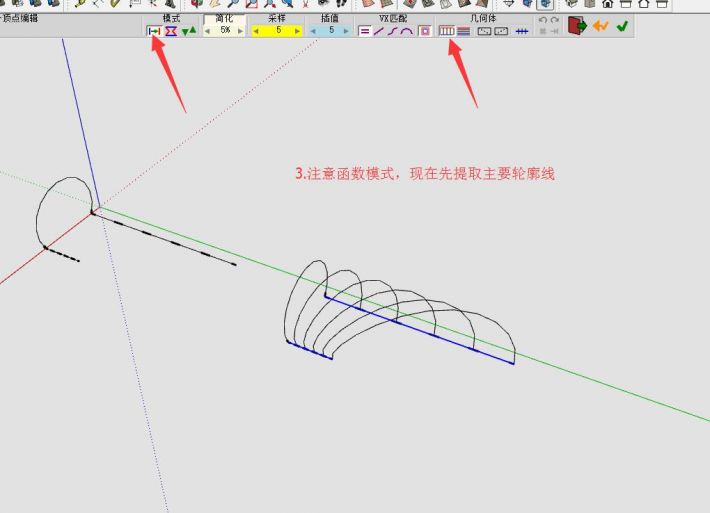Increase the 插值 interpolation value
710x513 pixels.
click(346, 31)
